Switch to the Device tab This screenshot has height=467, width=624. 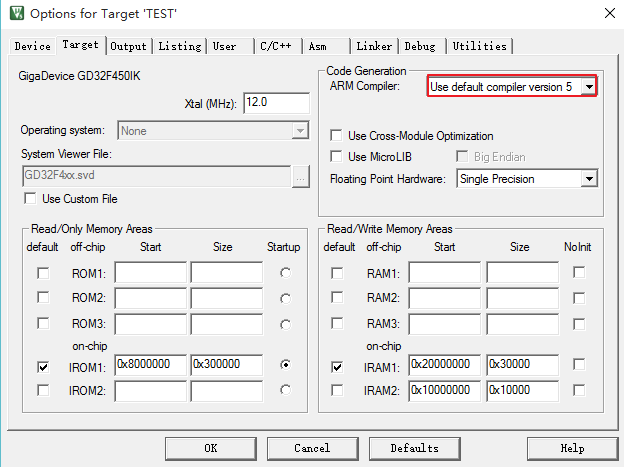click(33, 46)
